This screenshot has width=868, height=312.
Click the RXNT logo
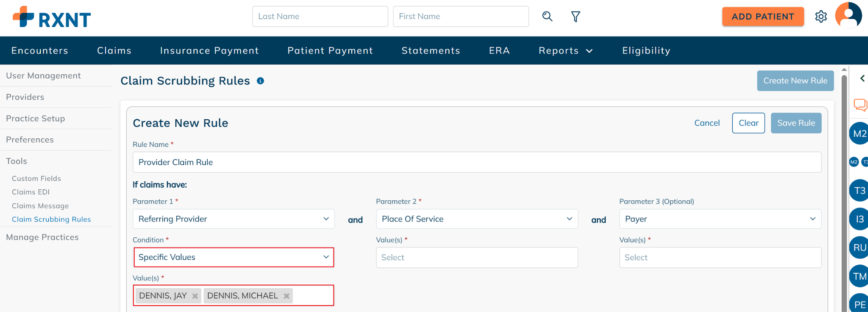tap(52, 17)
